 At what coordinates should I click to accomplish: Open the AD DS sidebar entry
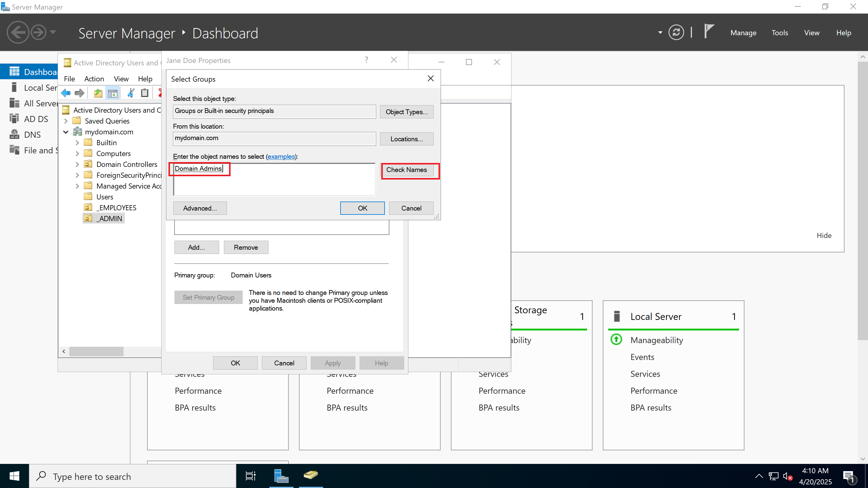tap(29, 119)
